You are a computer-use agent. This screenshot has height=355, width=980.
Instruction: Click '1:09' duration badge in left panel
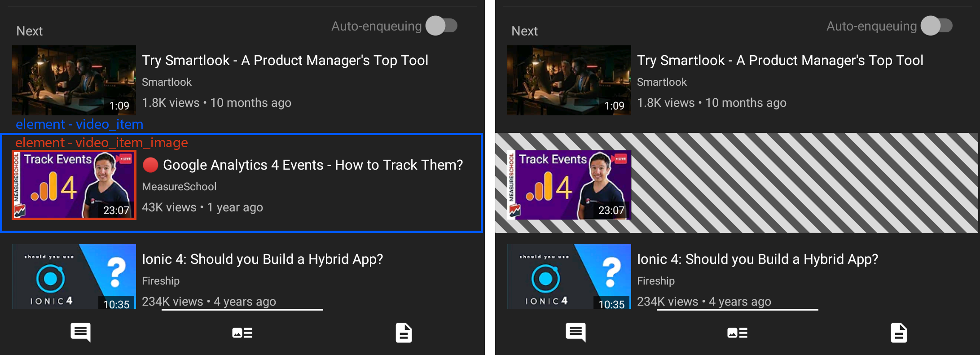[119, 106]
